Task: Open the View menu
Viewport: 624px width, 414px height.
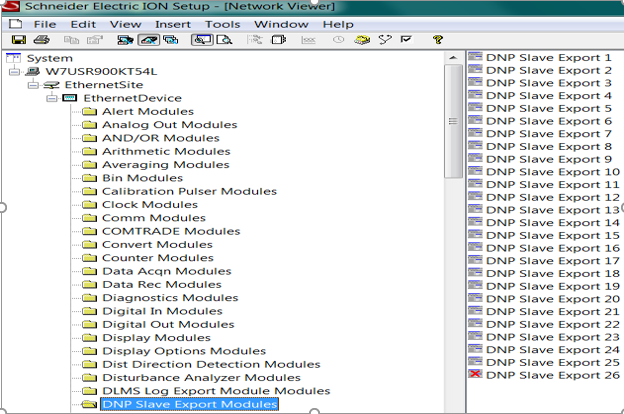Action: pos(125,24)
